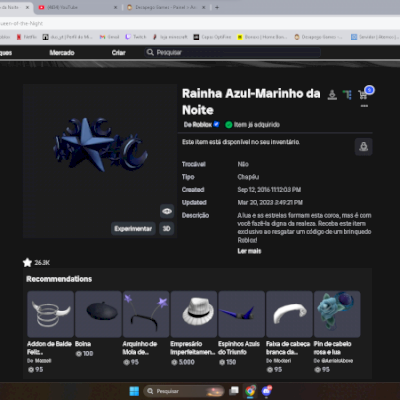Click the wear item avatar button

(363, 147)
